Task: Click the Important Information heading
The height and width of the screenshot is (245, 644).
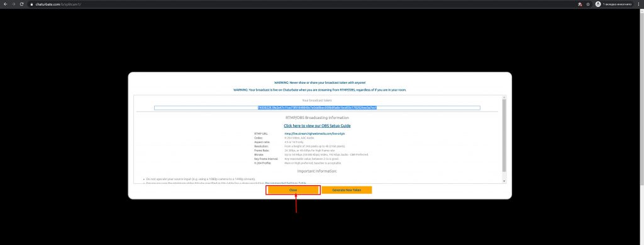Action: [317, 171]
